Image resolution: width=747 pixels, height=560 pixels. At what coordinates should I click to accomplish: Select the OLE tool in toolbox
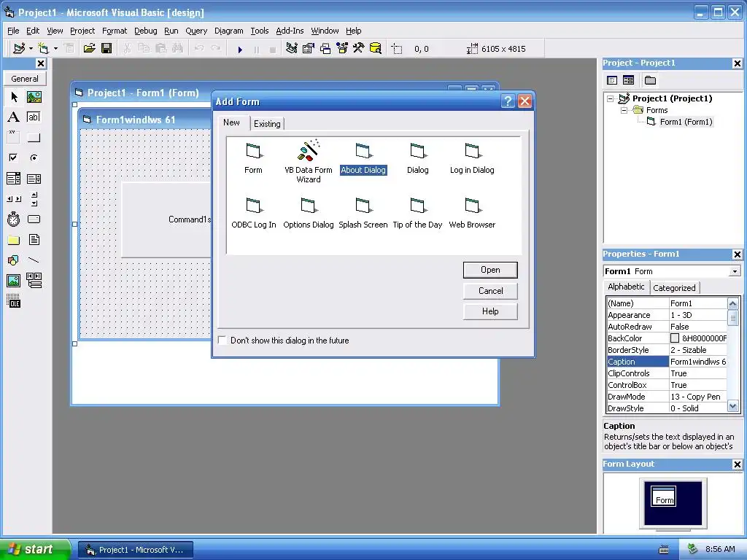pyautogui.click(x=14, y=301)
